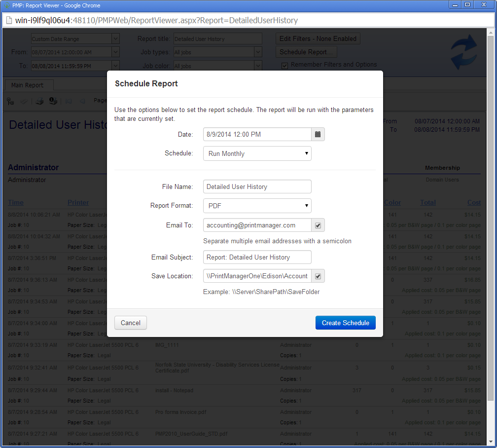497x448 pixels.
Task: Click the File Name input field
Action: pos(257,187)
